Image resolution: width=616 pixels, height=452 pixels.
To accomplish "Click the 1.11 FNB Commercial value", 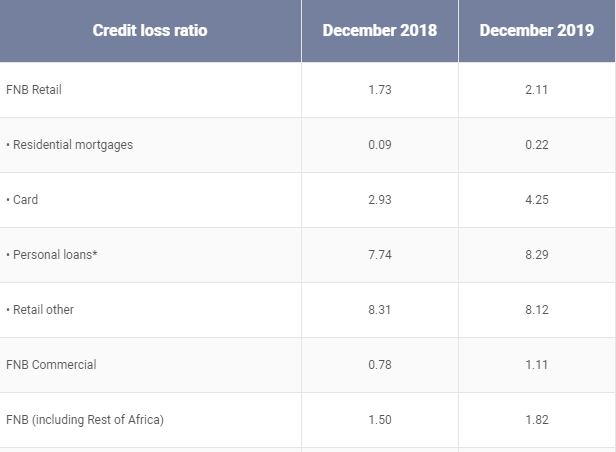I will coord(536,365).
